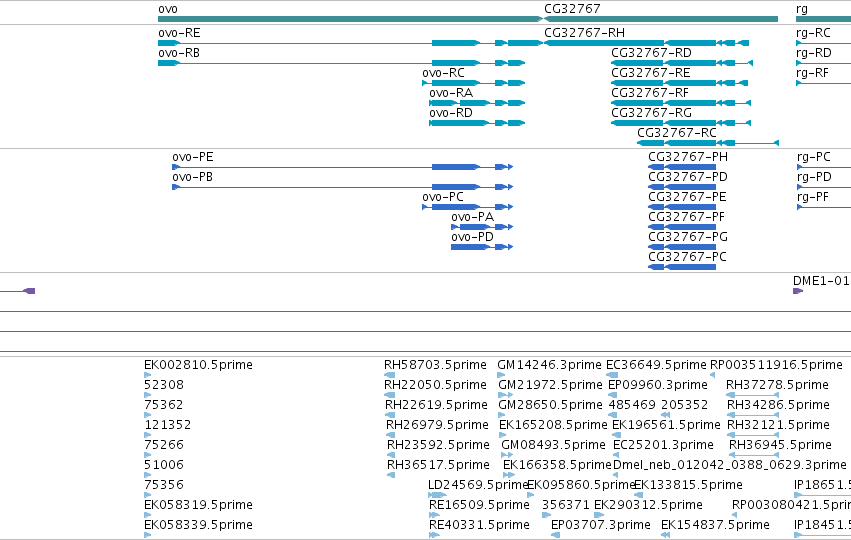851x540 pixels.
Task: Click the RH26979.5prime EST
Action: 390,435
